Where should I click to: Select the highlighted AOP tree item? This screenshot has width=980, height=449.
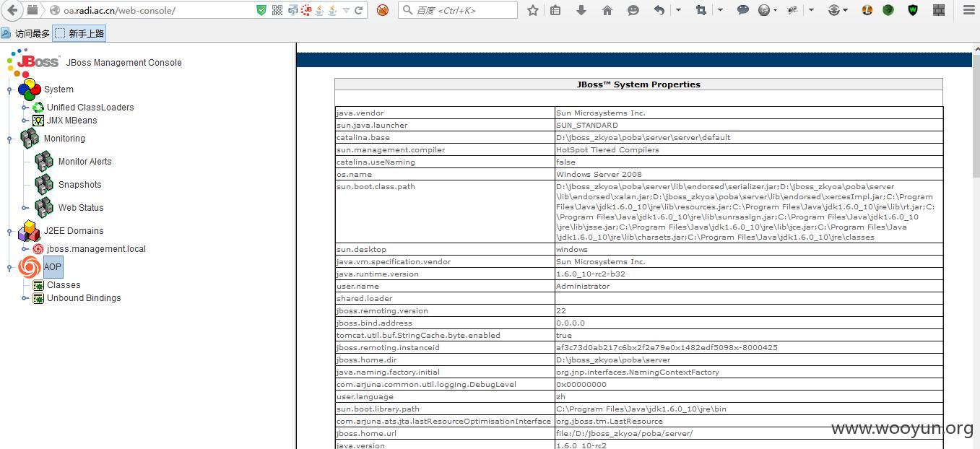pos(53,267)
